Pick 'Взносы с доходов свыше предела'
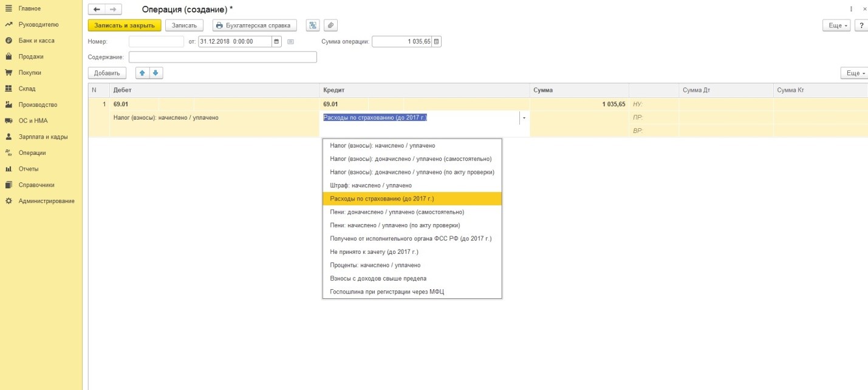The width and height of the screenshot is (868, 390). (x=378, y=278)
